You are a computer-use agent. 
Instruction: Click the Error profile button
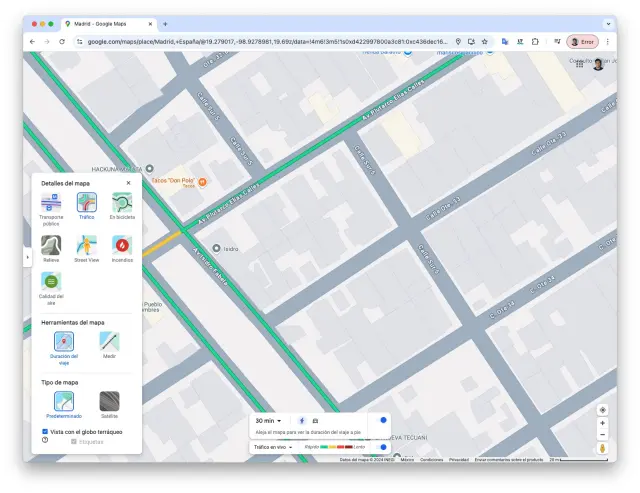[581, 41]
